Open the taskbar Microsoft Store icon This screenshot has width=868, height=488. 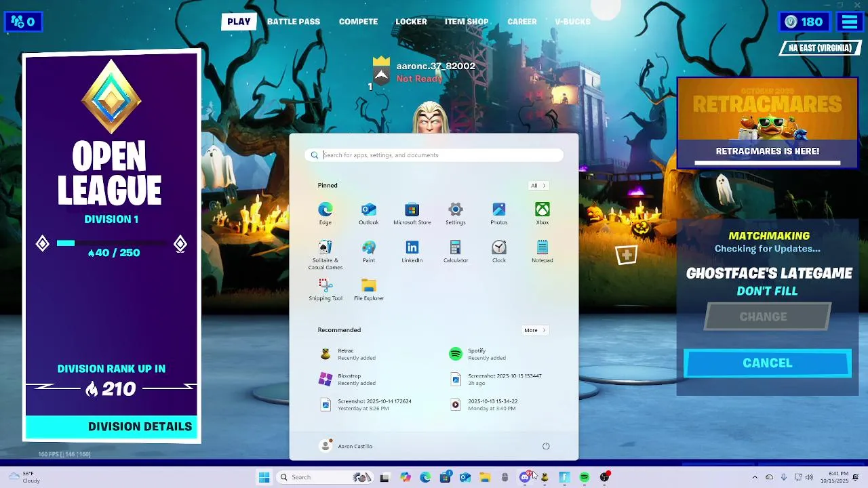tap(446, 477)
